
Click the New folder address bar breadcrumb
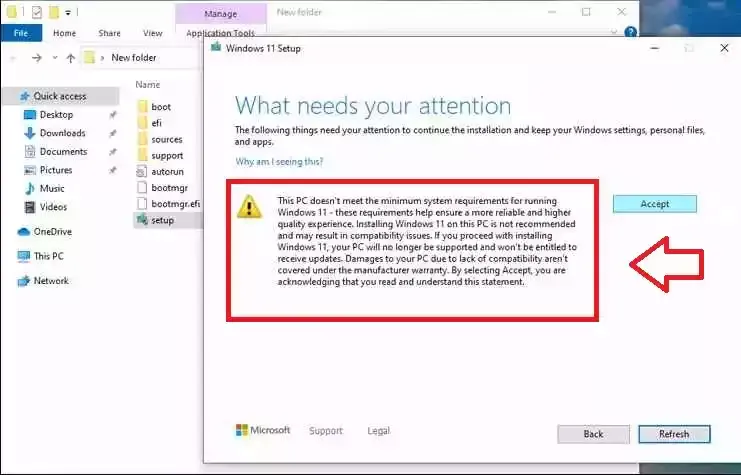tap(134, 58)
